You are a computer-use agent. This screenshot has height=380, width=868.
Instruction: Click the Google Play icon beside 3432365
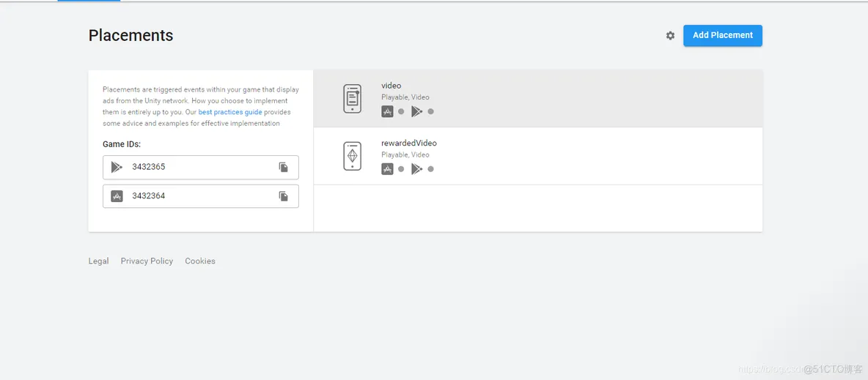[x=117, y=167]
